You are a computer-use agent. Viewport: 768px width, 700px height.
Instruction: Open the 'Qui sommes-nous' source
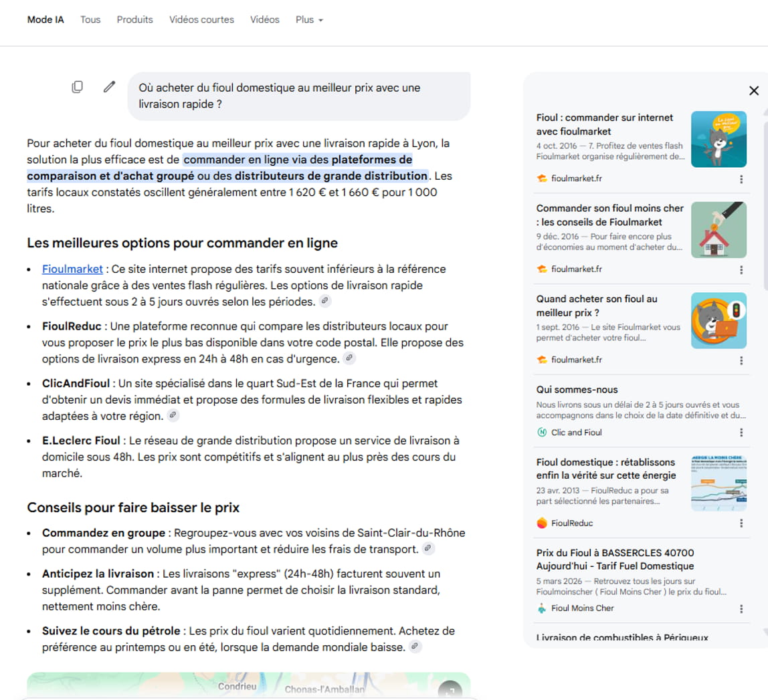coord(577,390)
